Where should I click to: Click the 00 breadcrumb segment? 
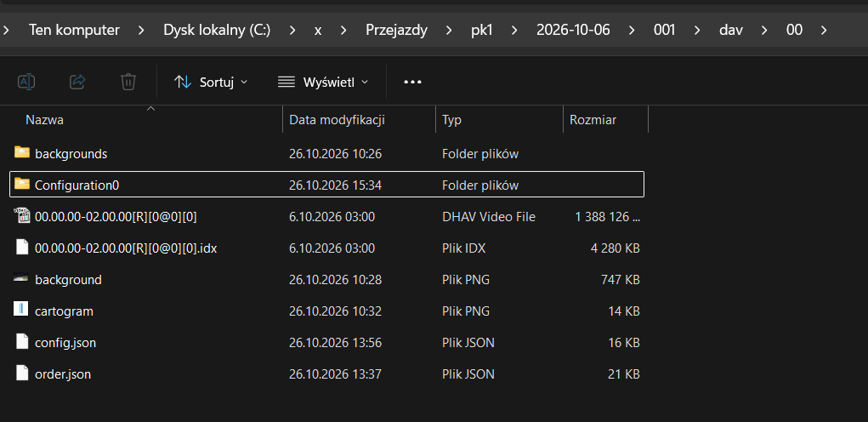tap(794, 30)
